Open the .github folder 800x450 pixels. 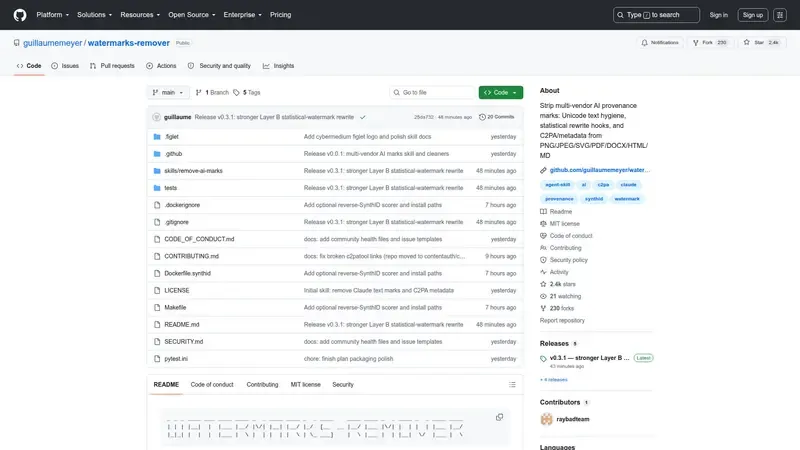click(x=173, y=154)
